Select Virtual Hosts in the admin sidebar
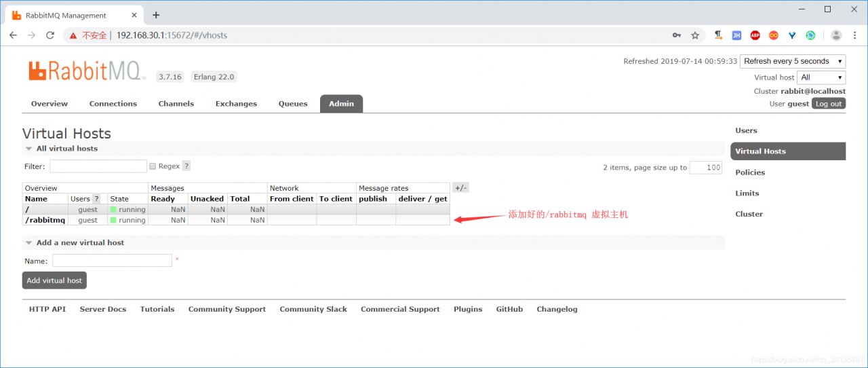This screenshot has height=368, width=868. (x=788, y=151)
